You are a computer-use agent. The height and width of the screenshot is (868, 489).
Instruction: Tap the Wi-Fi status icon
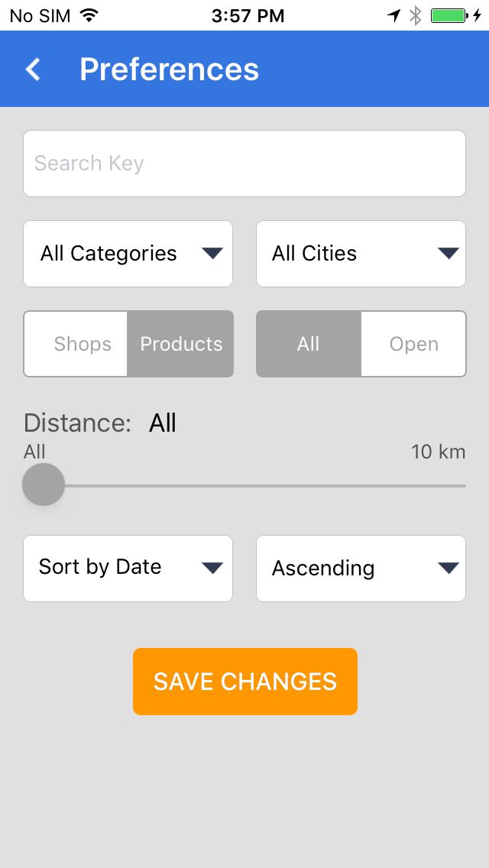[89, 15]
